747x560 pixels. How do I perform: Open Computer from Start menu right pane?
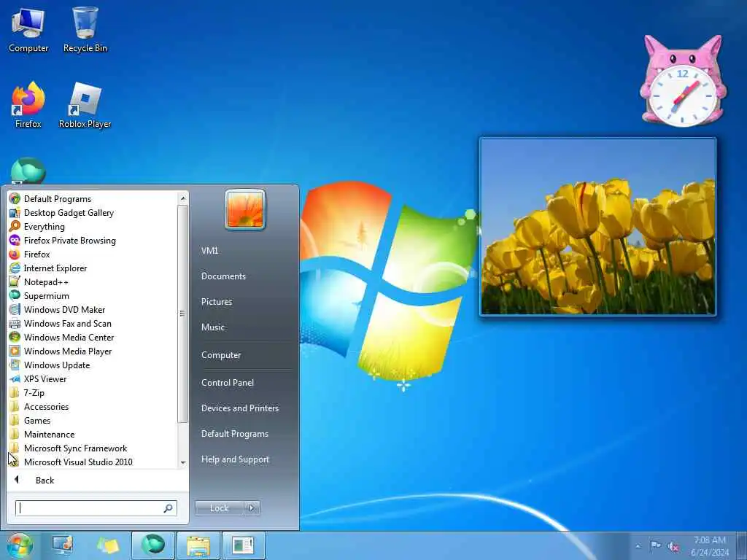coord(221,355)
